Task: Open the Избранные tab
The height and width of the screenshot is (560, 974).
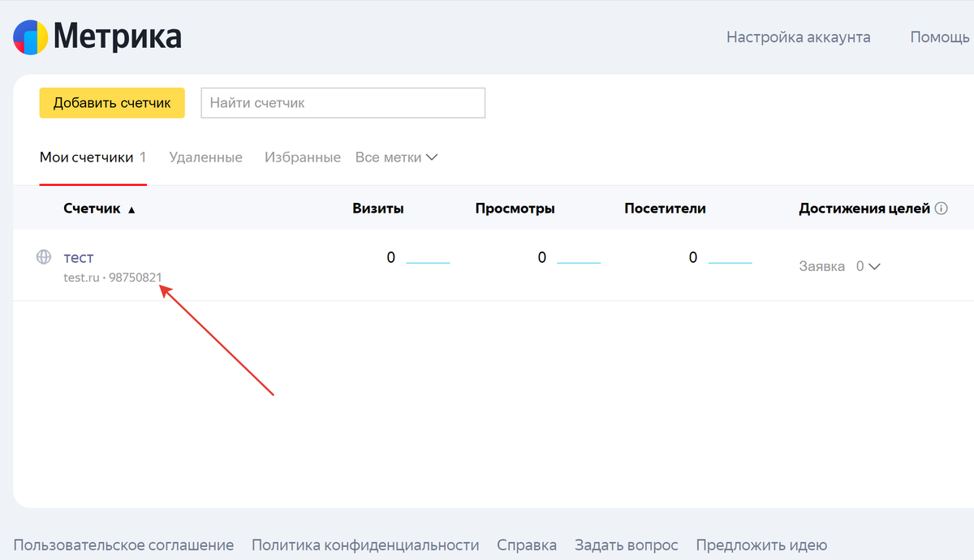Action: 303,157
